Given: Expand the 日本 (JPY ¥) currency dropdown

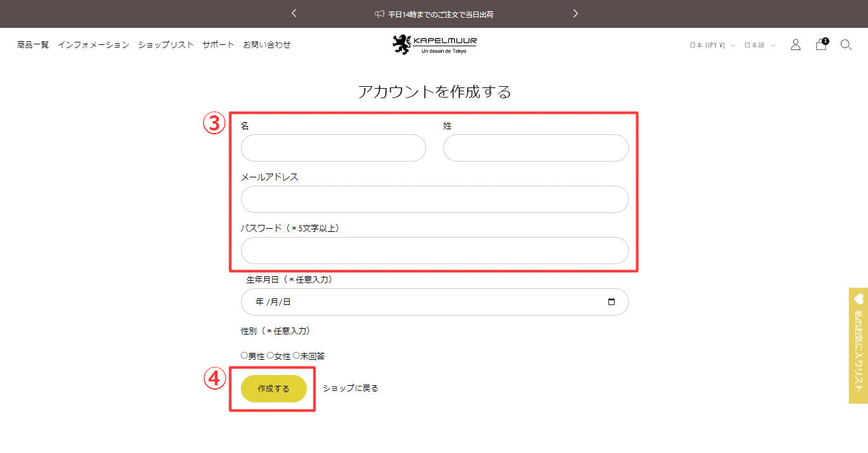Looking at the screenshot, I should tap(712, 45).
